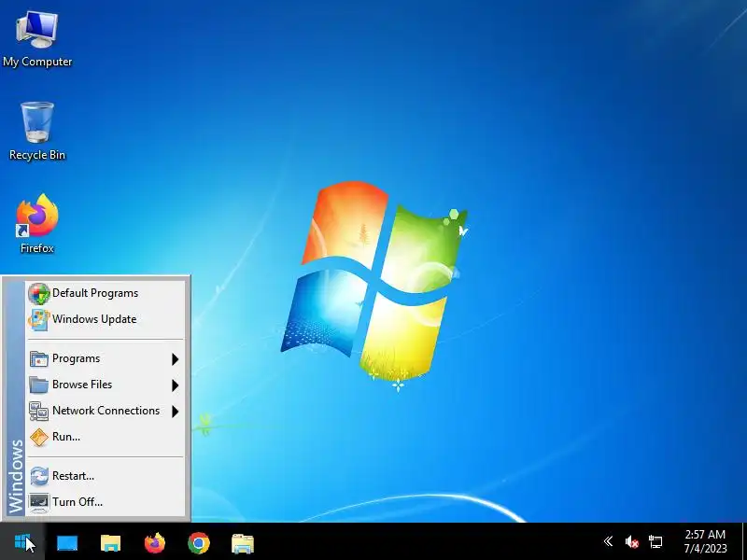Image resolution: width=747 pixels, height=560 pixels.
Task: Open the clock showing 2:57 AM
Action: [x=706, y=541]
